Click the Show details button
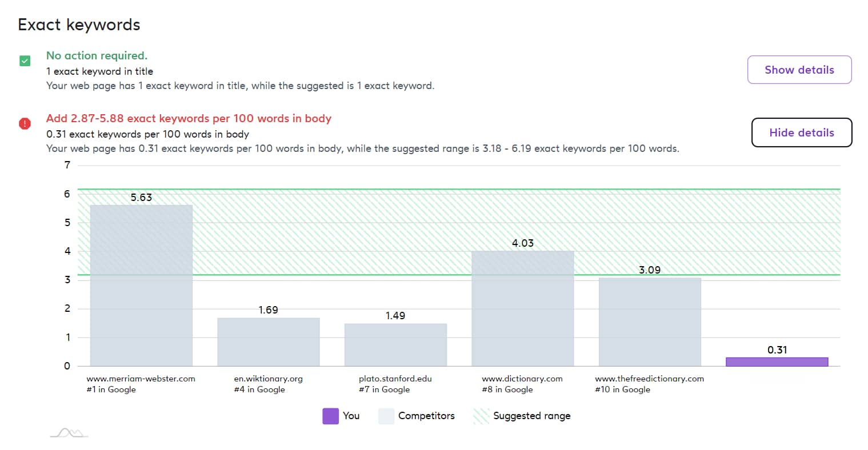This screenshot has height=450, width=868. pos(799,70)
